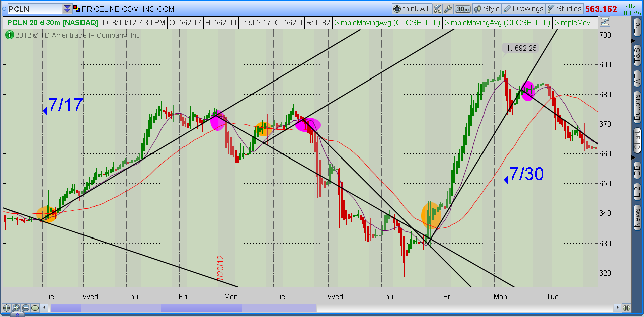
Task: Click the oval reset zoom icon
Action: 35,308
